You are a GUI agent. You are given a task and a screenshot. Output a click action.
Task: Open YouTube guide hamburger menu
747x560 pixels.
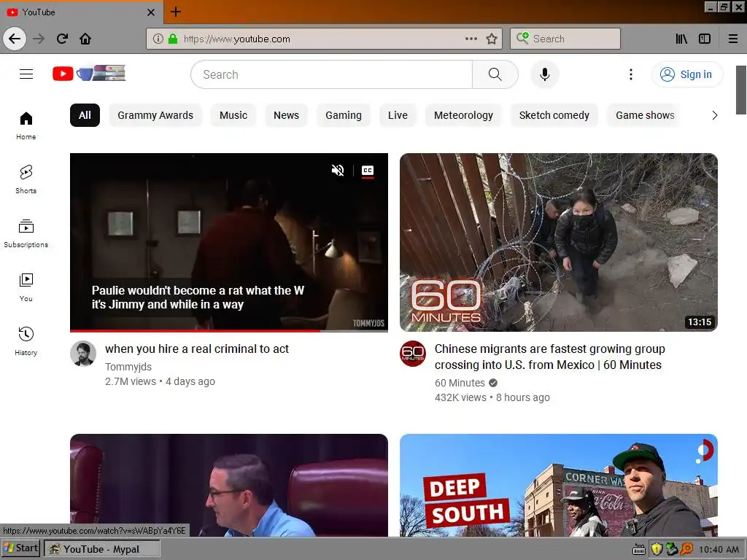click(x=26, y=74)
